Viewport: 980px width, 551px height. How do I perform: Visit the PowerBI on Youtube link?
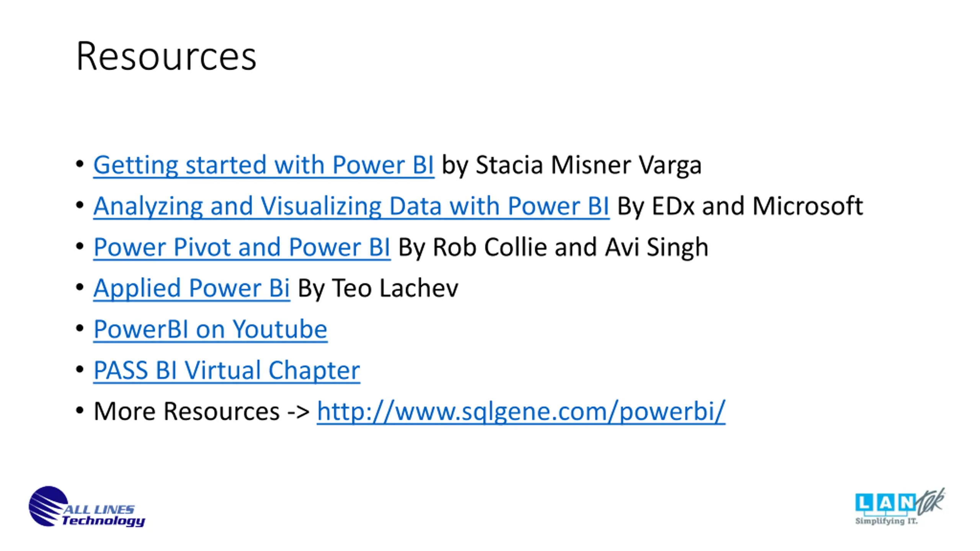210,329
